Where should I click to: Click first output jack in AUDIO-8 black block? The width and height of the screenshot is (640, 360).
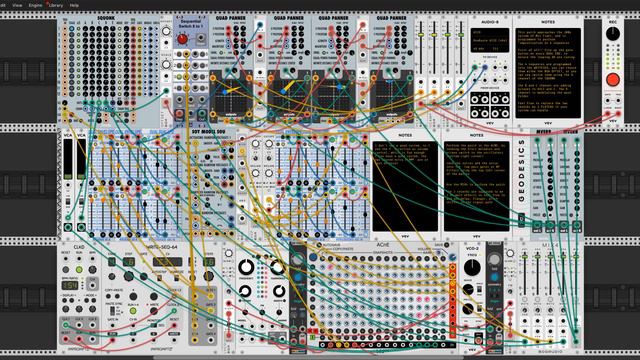[475, 99]
